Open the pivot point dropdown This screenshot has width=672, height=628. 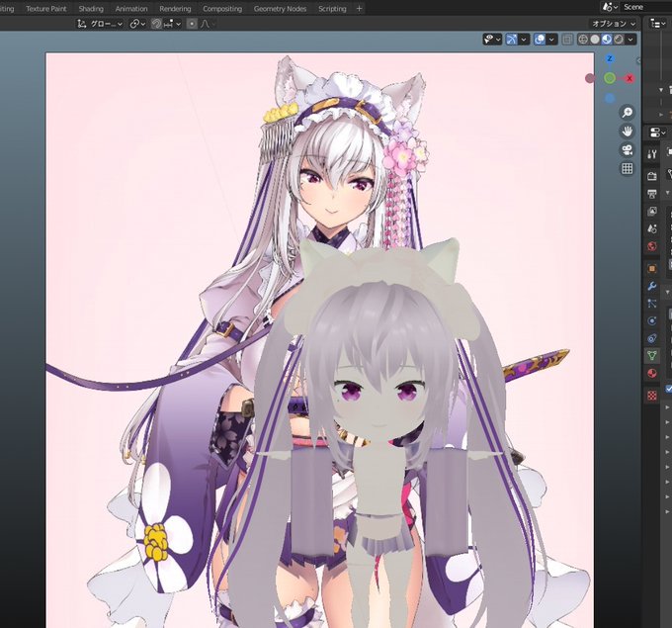pyautogui.click(x=137, y=24)
